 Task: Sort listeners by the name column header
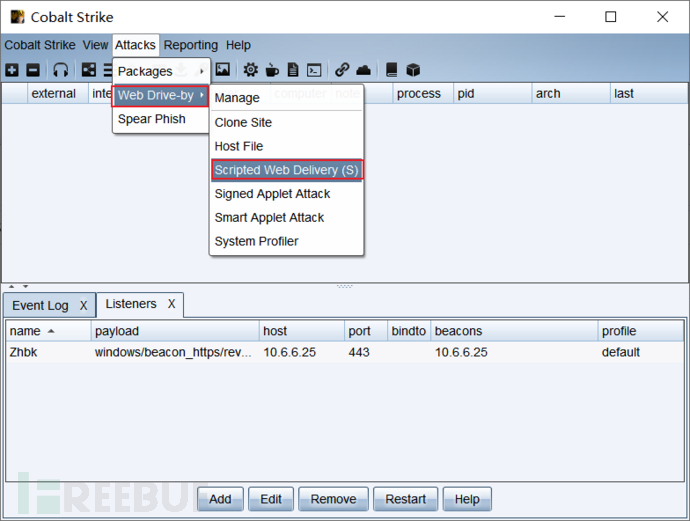tap(25, 331)
